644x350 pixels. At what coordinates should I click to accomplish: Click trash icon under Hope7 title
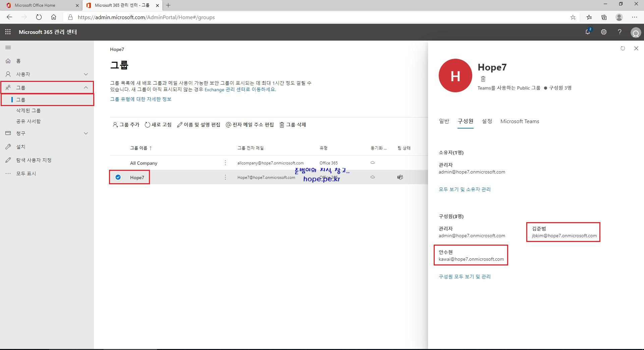point(483,79)
